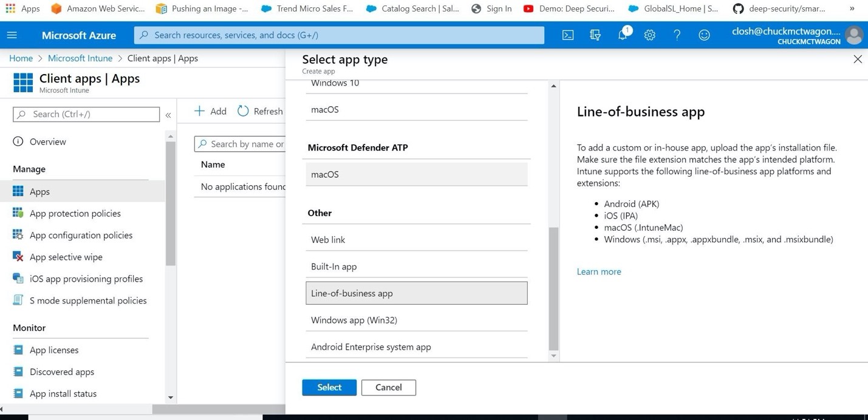Click the Cancel button
This screenshot has height=420, width=868.
tap(389, 387)
